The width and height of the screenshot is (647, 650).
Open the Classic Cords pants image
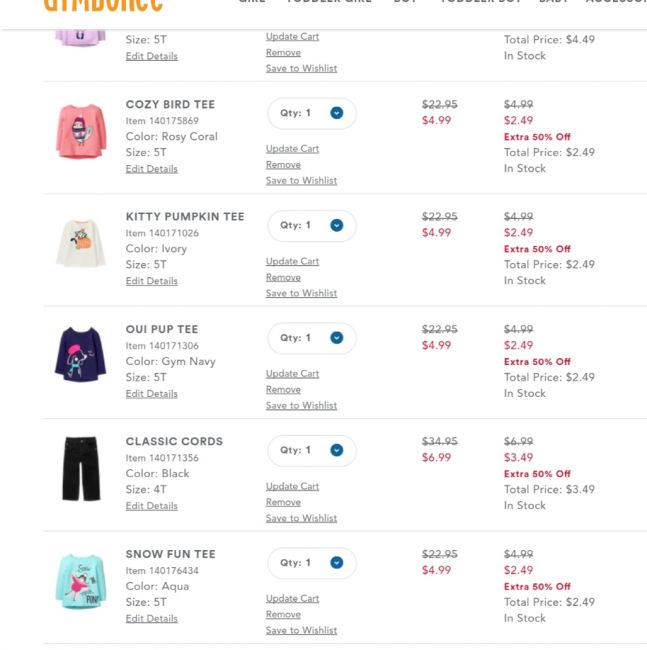tap(80, 468)
